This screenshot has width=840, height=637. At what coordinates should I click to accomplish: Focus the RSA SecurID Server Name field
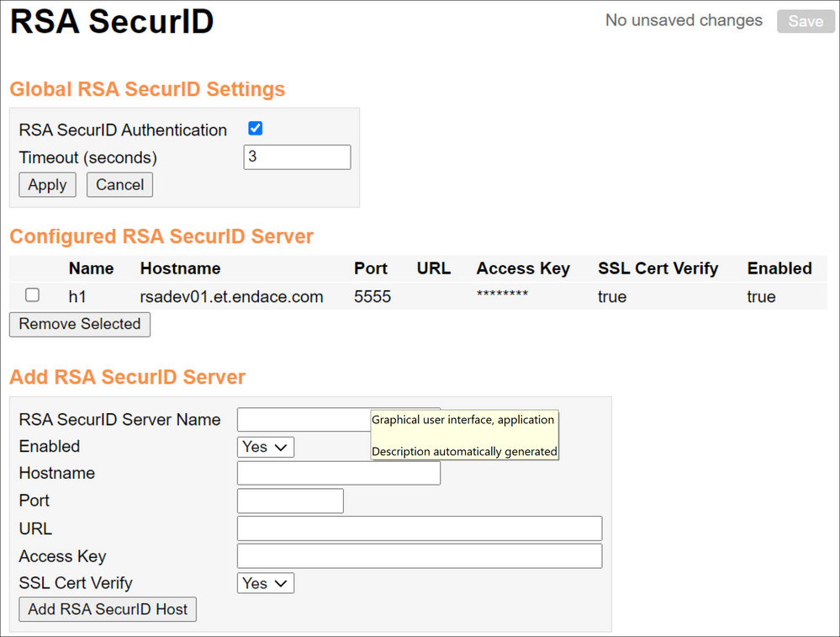point(303,420)
